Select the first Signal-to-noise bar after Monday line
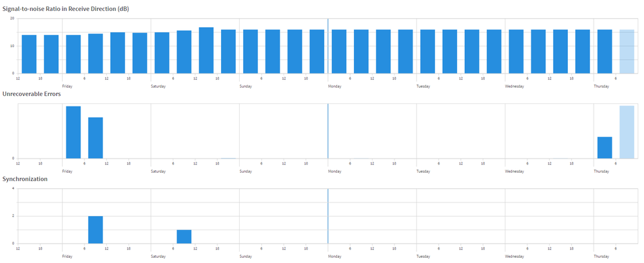The image size is (644, 263). [339, 52]
